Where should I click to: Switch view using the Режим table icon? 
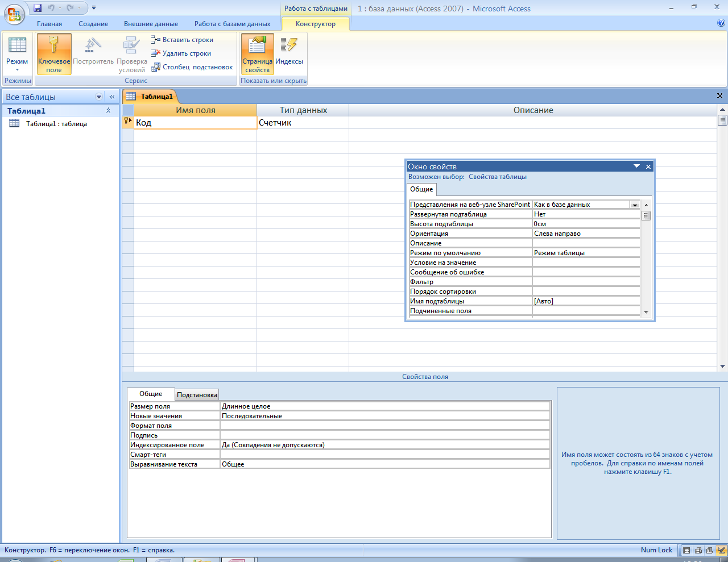[17, 45]
